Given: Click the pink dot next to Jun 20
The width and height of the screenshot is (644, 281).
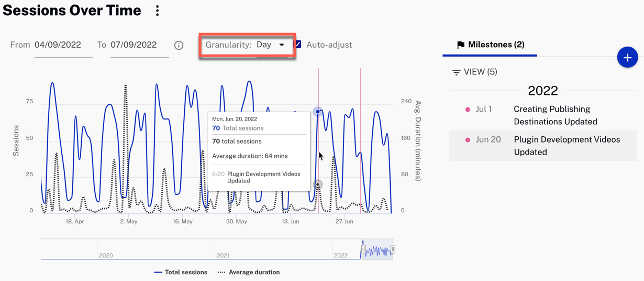Looking at the screenshot, I should [x=468, y=140].
